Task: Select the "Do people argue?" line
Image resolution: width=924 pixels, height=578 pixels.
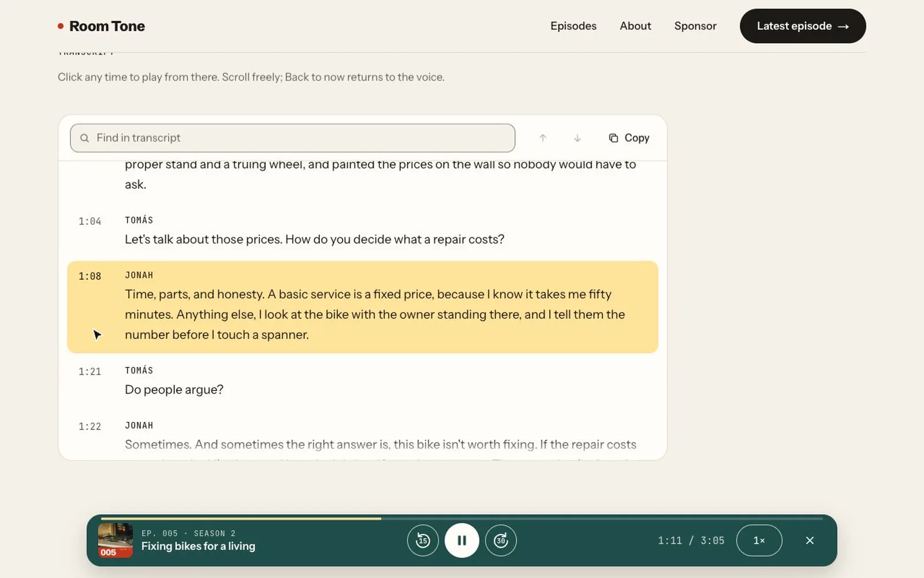Action: (174, 390)
